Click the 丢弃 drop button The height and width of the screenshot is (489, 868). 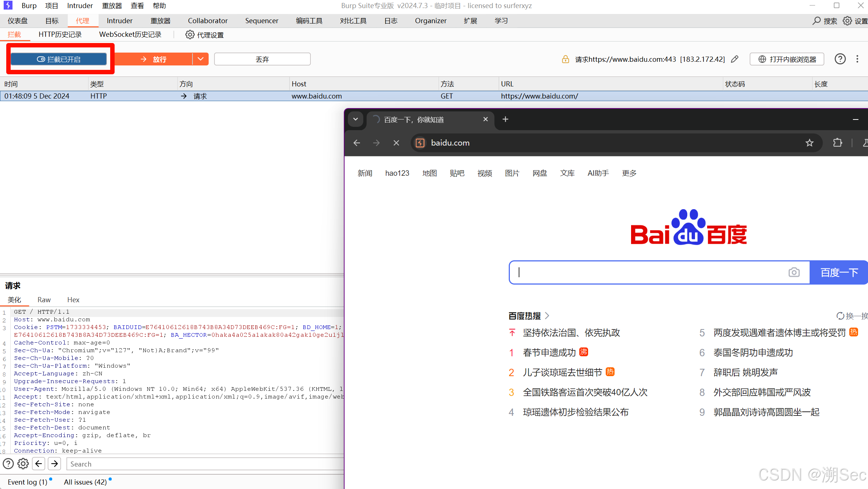(262, 59)
